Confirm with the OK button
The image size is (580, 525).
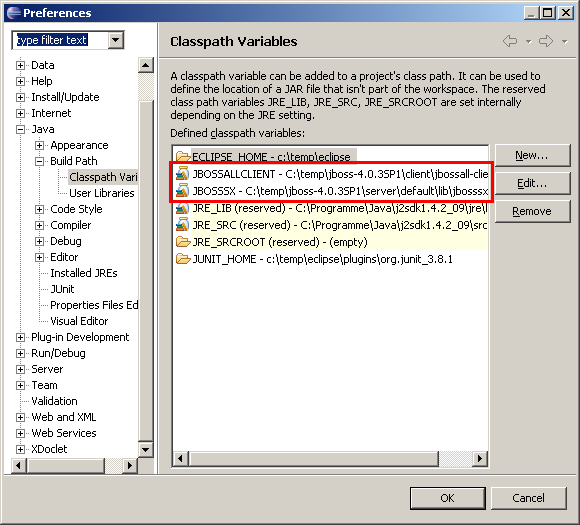pos(448,498)
